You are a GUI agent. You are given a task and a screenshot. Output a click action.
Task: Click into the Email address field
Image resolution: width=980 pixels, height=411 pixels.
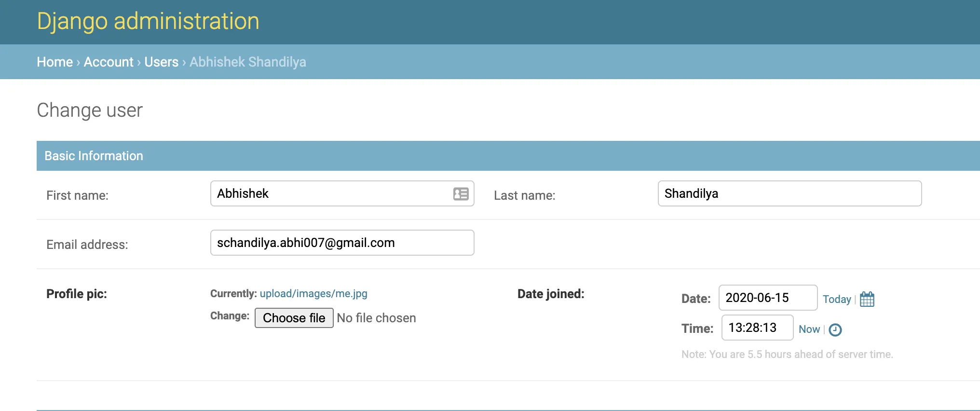(x=342, y=243)
